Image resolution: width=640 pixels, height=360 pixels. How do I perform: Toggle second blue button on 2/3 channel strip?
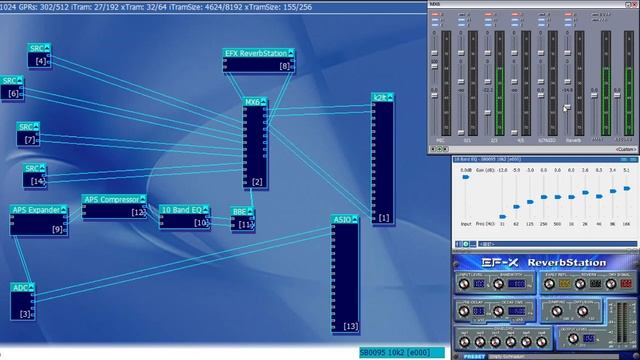tap(488, 20)
